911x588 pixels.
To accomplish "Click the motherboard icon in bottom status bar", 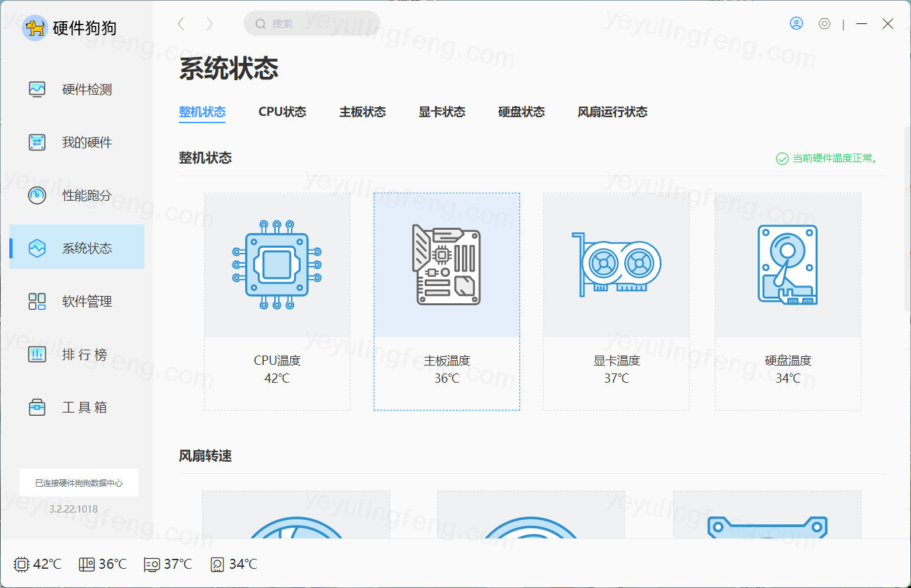I will (x=87, y=564).
